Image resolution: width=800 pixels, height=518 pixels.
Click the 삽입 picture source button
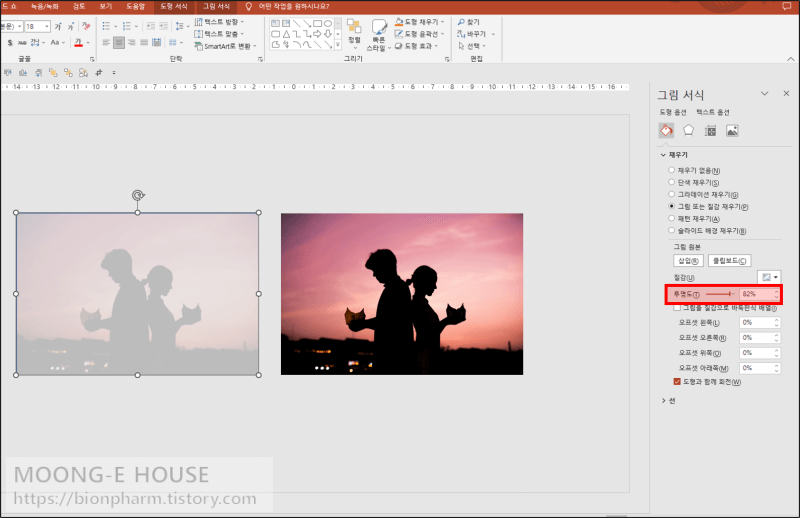(688, 261)
